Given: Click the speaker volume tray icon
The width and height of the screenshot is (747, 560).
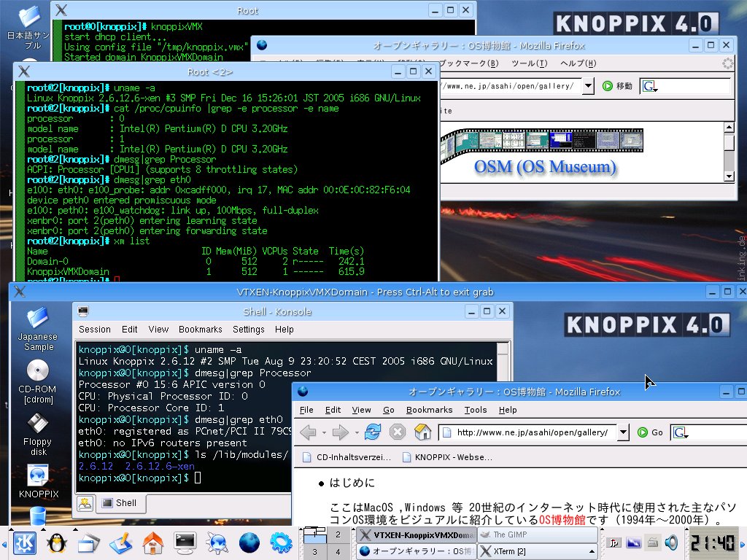Looking at the screenshot, I should 671,542.
